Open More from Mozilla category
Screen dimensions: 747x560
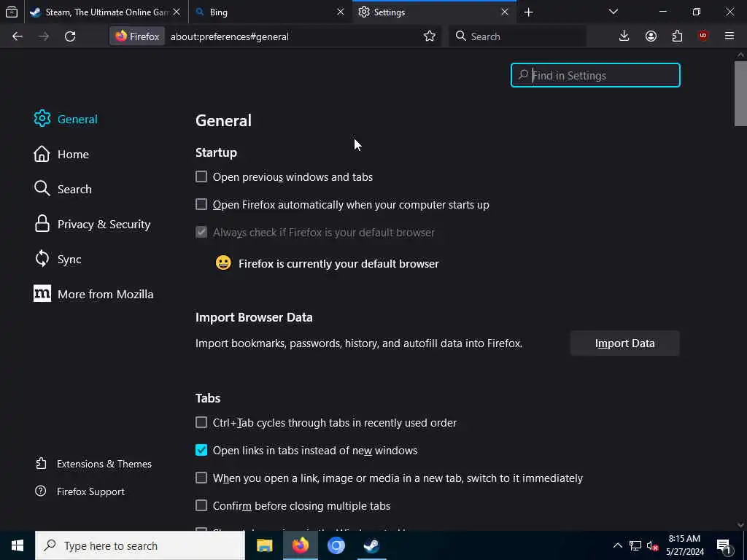(94, 295)
